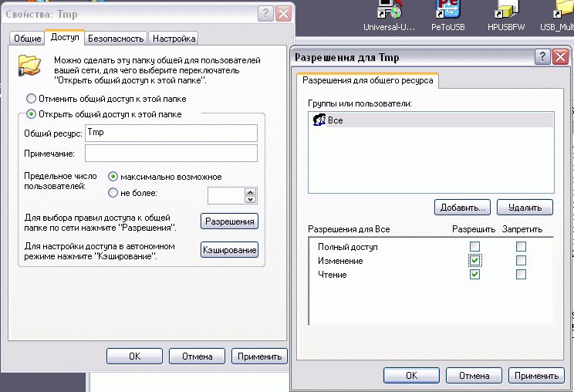Click help button in Разрешения для Tmp title bar
Screen dimensions: 574x392
pos(543,58)
